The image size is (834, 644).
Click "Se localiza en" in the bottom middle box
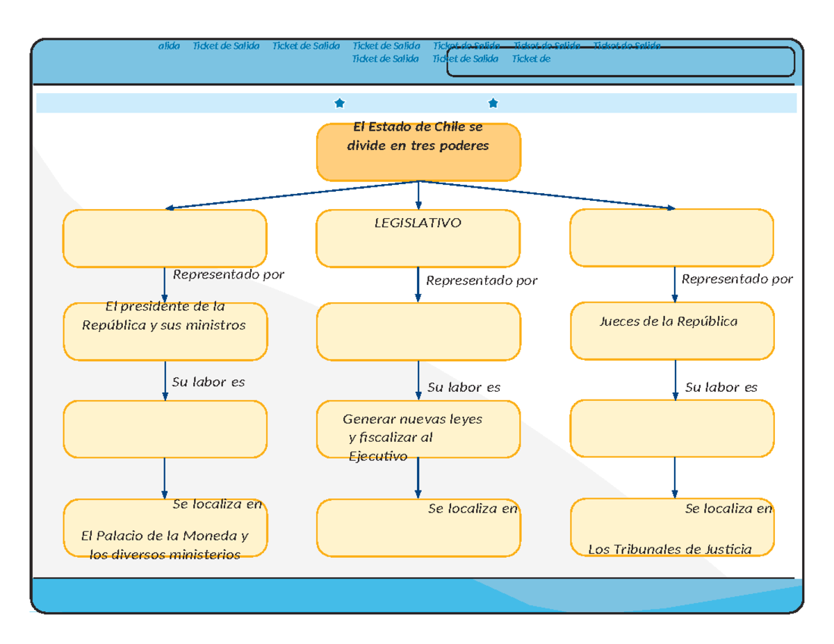(x=473, y=509)
